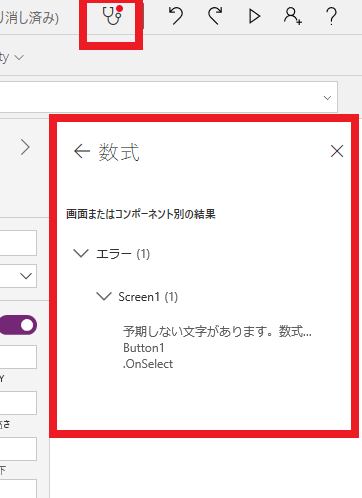362x498 pixels.
Task: Click the 画面またはコンポーネント別の結果 heading
Action: tap(141, 214)
